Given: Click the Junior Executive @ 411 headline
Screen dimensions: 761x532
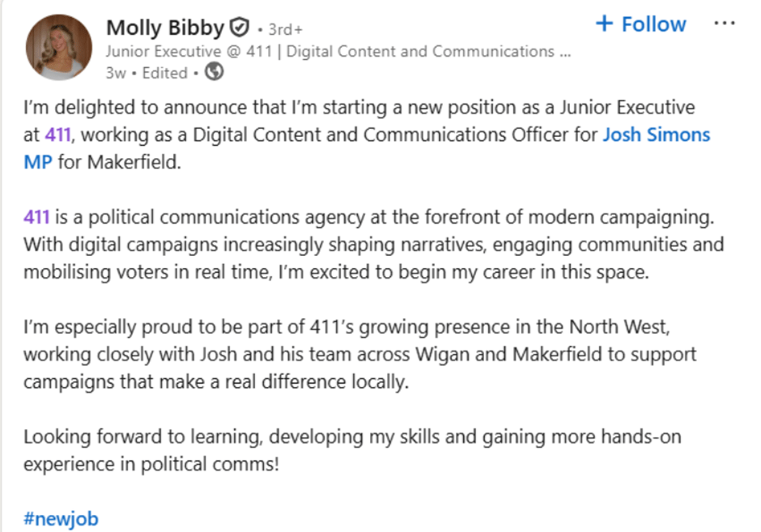Looking at the screenshot, I should [338, 52].
